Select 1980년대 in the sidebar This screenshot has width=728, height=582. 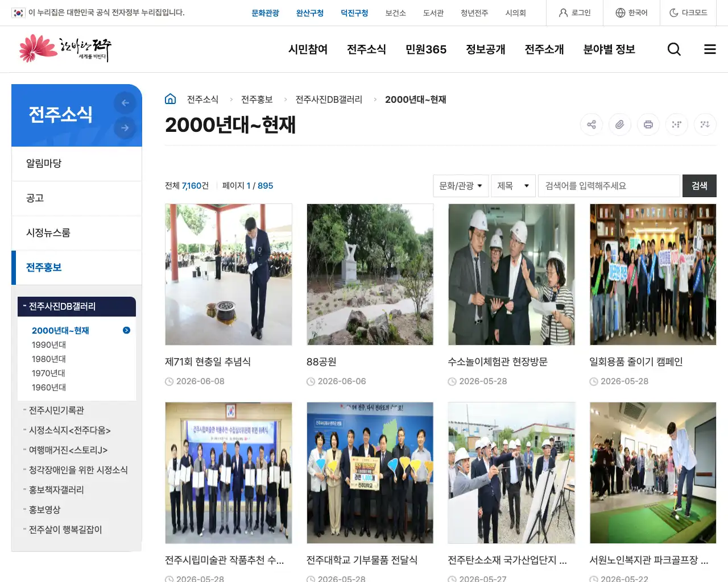(49, 359)
